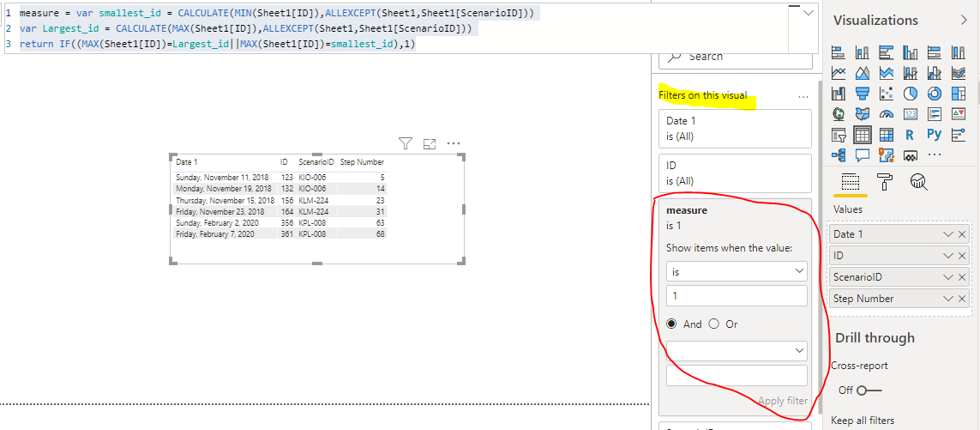
Task: Select the Q&A speech bubble visualization
Action: (863, 154)
